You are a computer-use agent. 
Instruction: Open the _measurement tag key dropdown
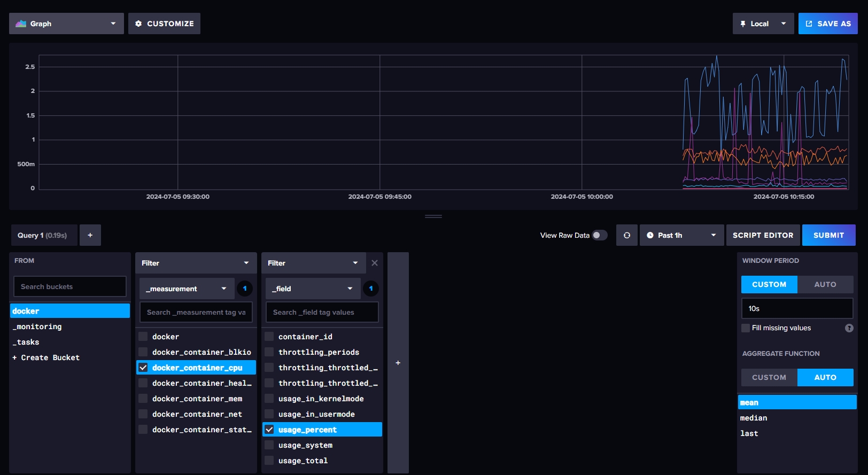[x=187, y=289]
